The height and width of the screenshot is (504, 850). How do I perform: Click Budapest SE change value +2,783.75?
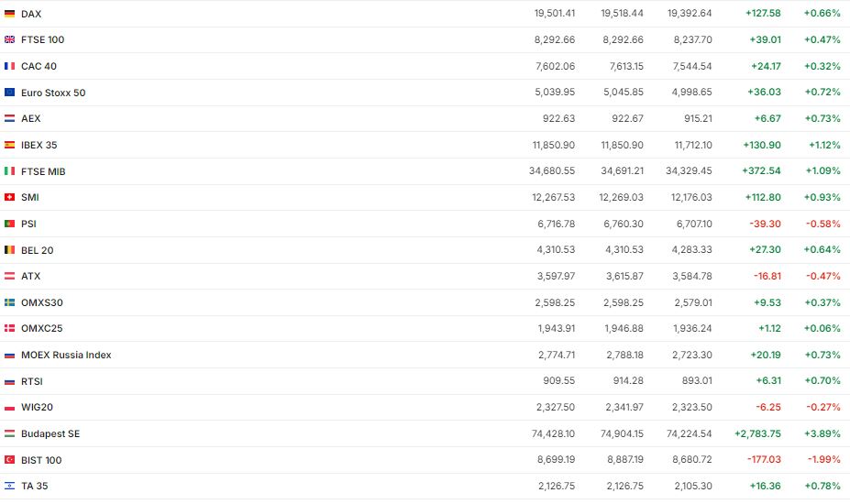[x=757, y=433]
